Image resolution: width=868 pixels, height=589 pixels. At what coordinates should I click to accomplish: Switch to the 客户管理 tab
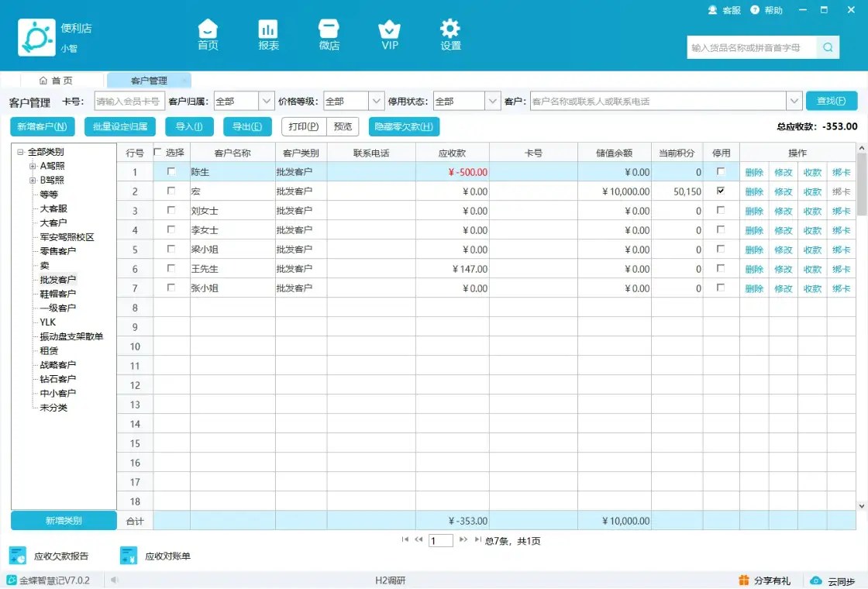[149, 81]
